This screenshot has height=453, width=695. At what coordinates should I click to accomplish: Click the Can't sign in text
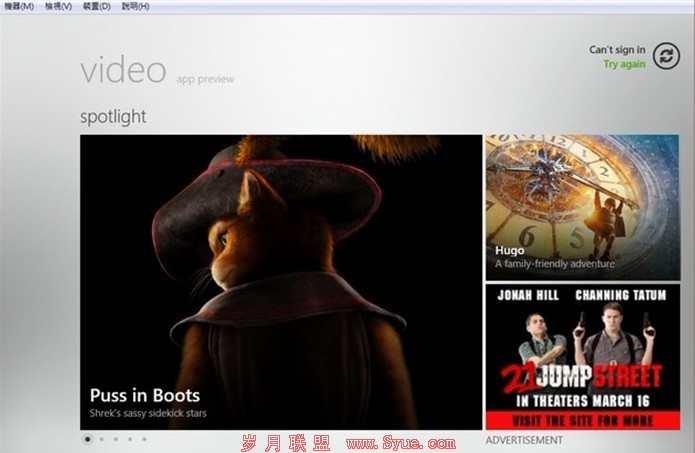(x=617, y=50)
